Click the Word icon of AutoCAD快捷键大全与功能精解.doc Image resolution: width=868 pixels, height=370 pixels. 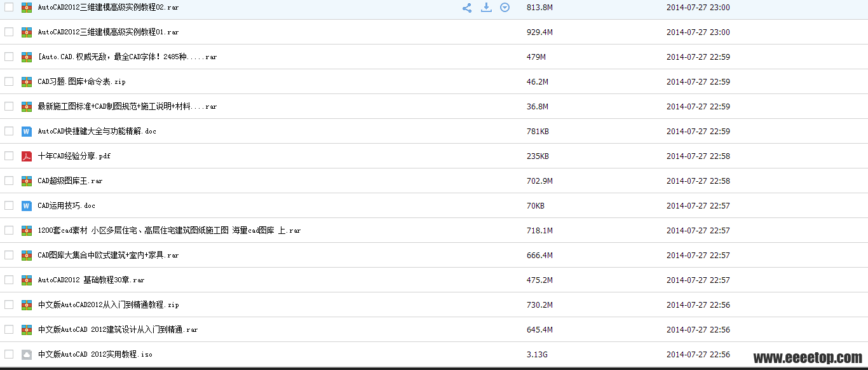point(27,132)
